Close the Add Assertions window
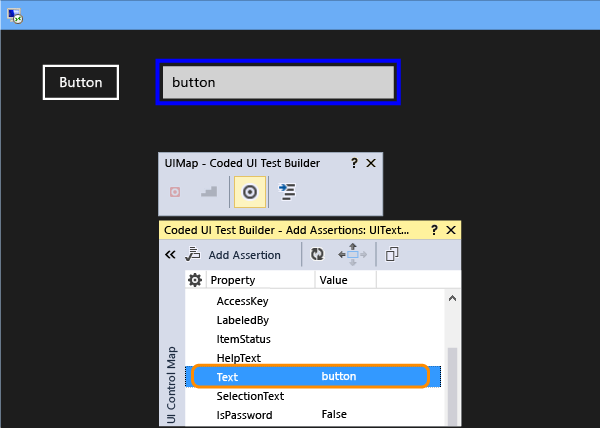The width and height of the screenshot is (600, 428). [x=451, y=230]
